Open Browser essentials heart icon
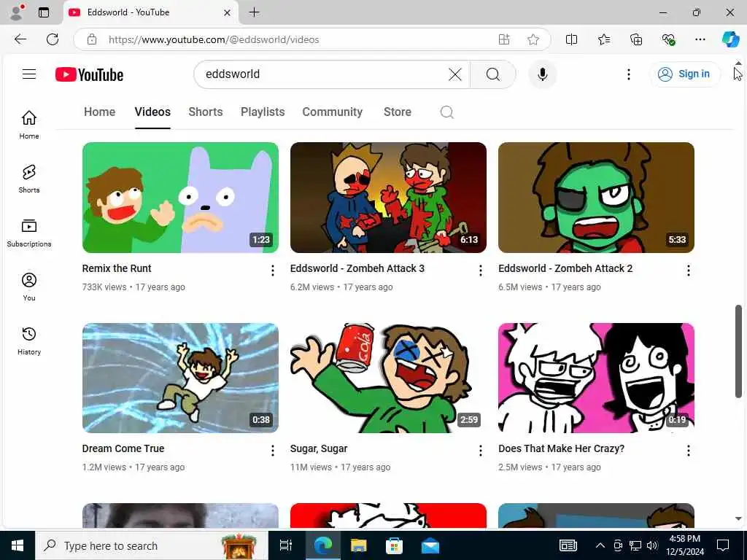The width and height of the screenshot is (747, 560). click(x=668, y=39)
